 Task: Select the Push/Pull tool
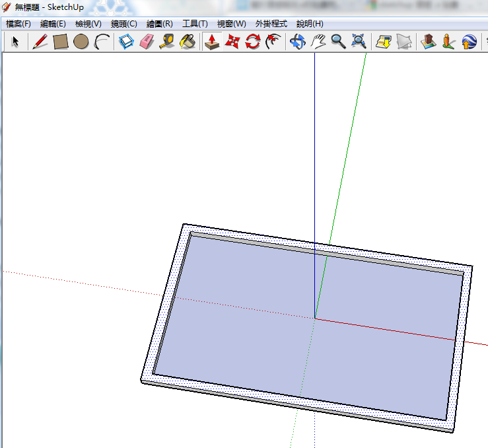212,42
